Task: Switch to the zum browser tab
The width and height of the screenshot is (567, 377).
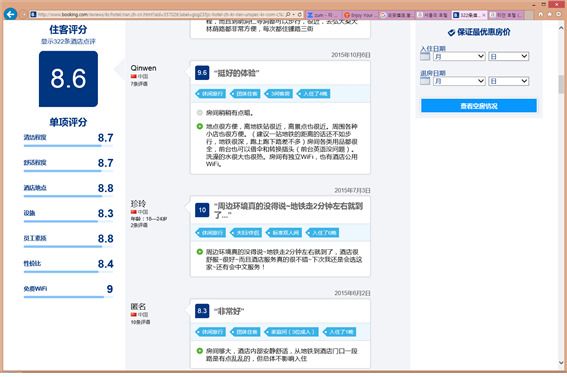Action: (x=323, y=15)
